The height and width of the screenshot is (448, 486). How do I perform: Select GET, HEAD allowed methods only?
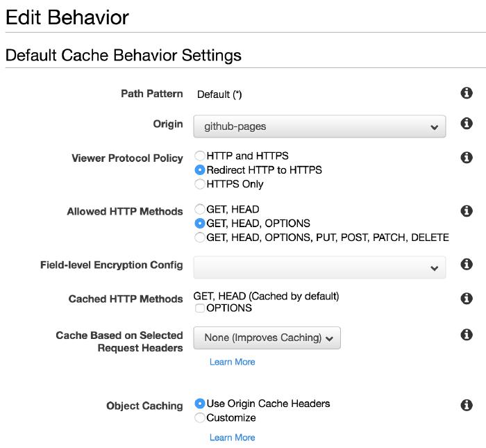(200, 209)
